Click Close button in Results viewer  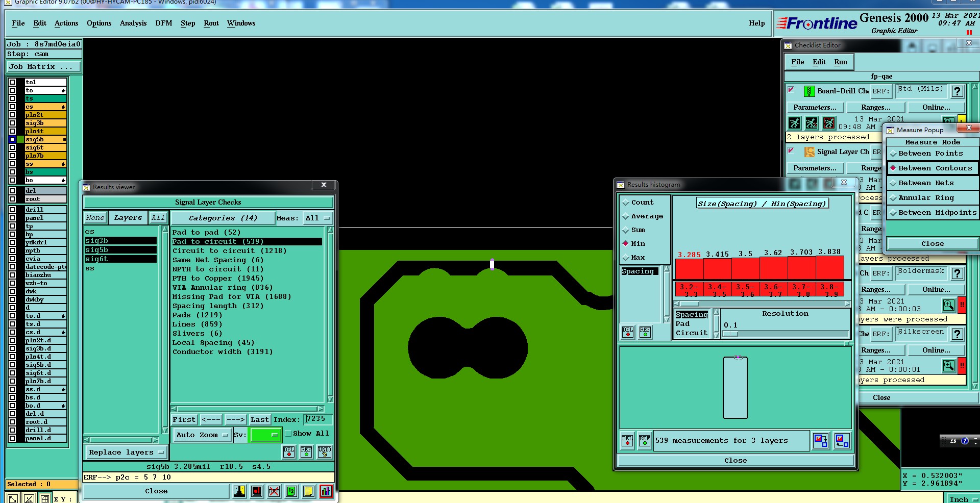pyautogui.click(x=156, y=491)
